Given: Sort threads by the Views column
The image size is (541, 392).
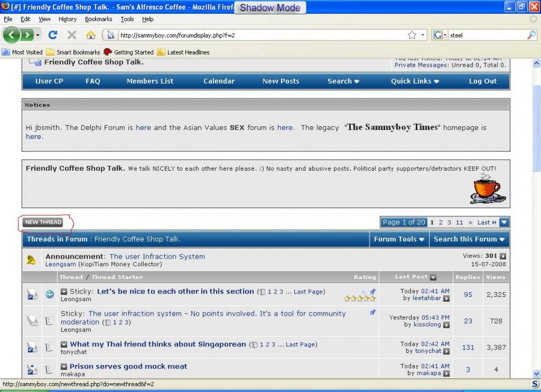Looking at the screenshot, I should (x=496, y=277).
